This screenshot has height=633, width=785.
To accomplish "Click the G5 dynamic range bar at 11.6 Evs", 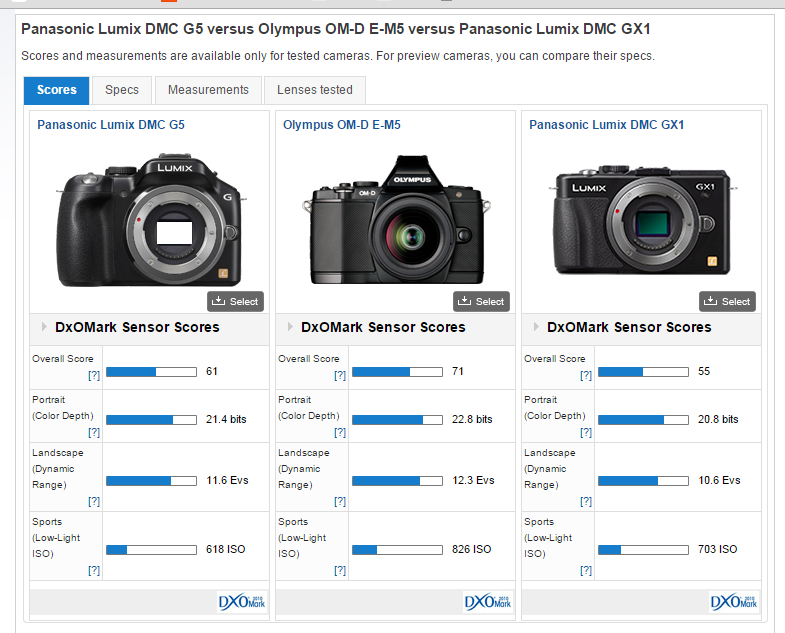I will click(151, 481).
